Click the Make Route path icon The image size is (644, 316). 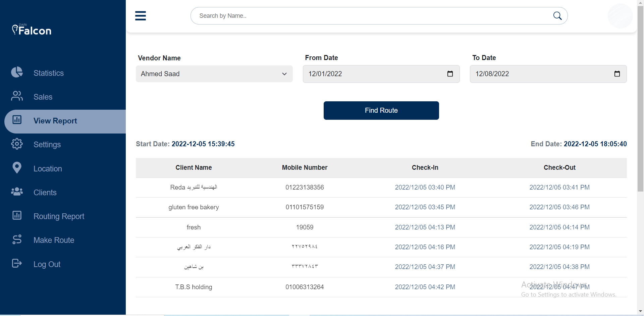tap(17, 240)
